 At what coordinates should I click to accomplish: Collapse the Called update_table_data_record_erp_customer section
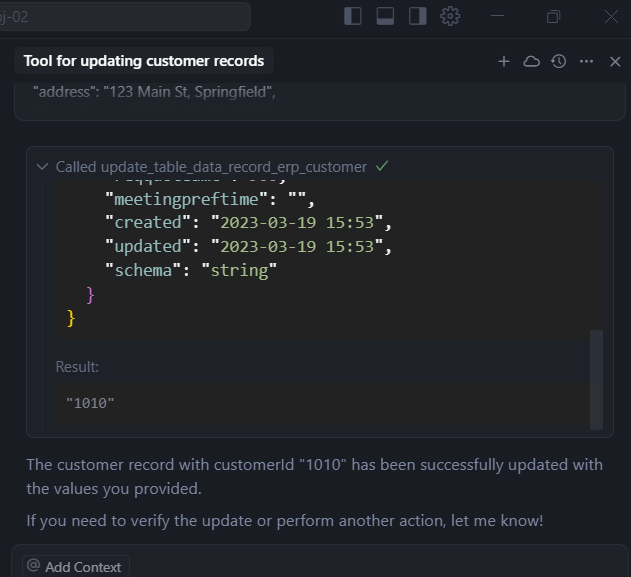42,167
